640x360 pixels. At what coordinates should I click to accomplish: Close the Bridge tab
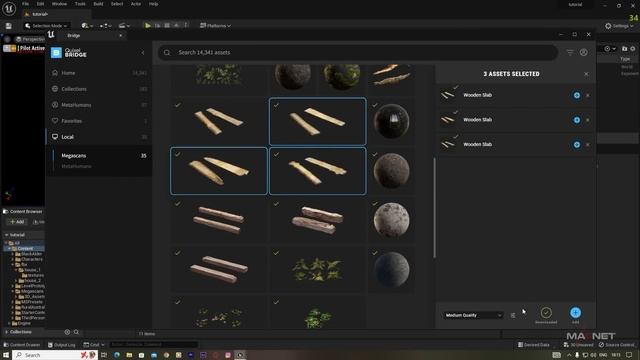(120, 36)
